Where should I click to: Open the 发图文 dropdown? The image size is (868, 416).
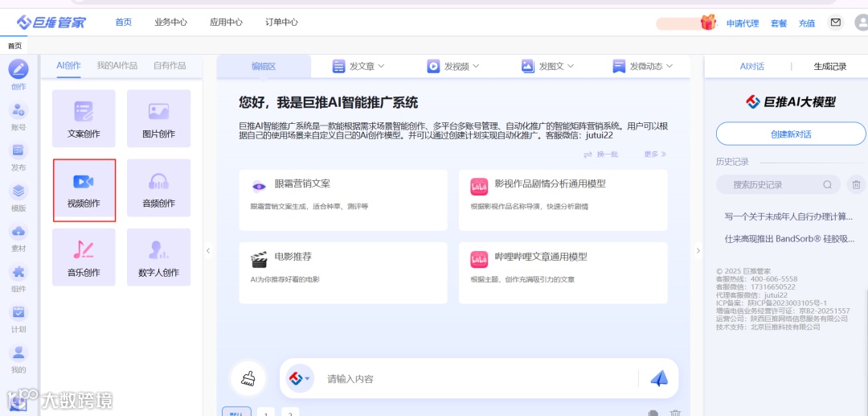[547, 67]
